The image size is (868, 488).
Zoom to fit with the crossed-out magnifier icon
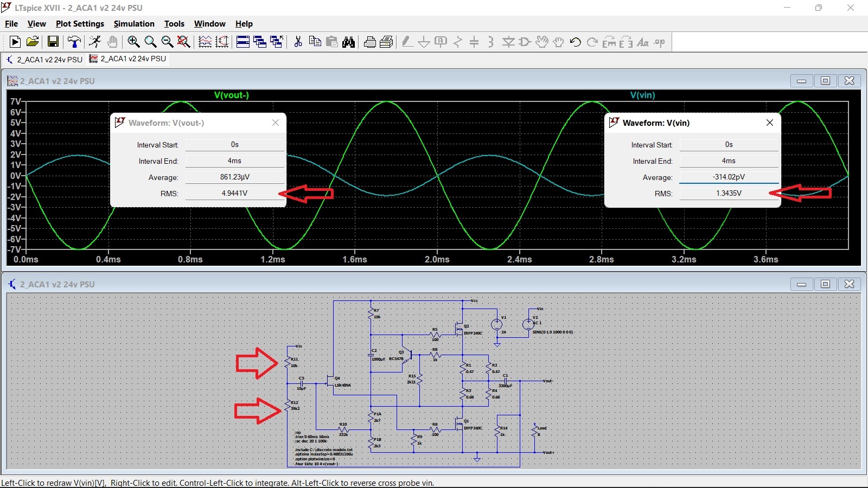184,42
